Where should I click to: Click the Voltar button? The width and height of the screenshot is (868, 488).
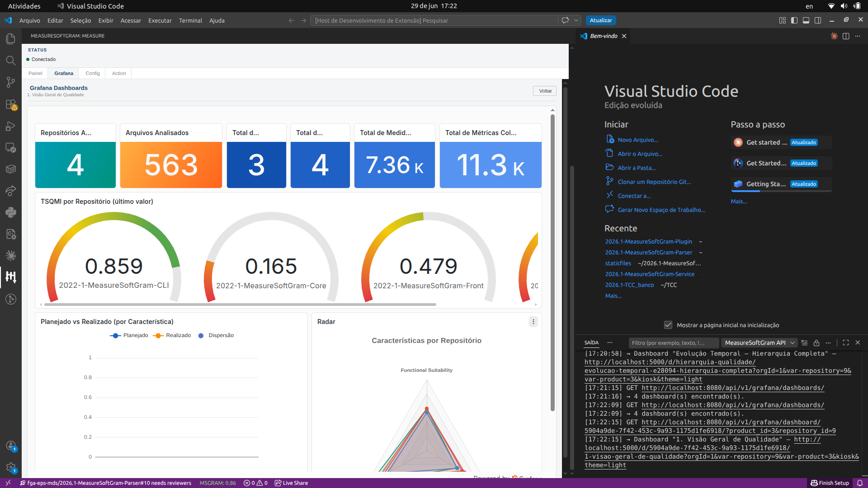click(545, 91)
